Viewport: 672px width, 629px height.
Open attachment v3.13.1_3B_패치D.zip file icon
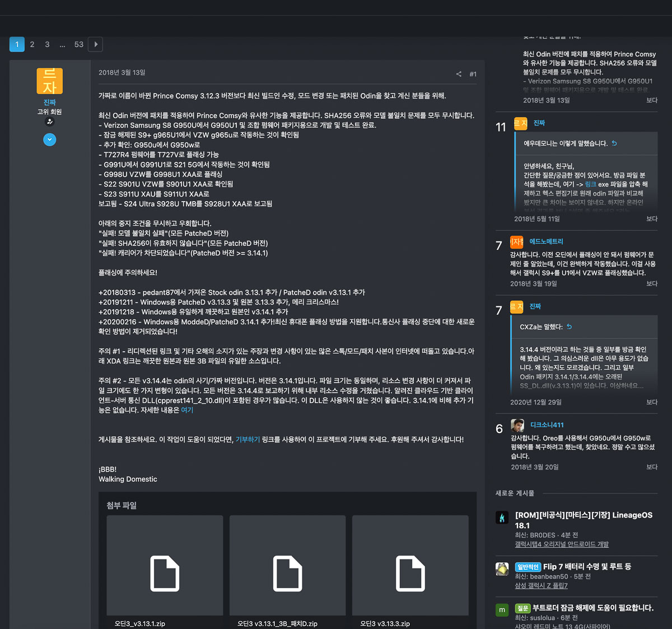(287, 574)
